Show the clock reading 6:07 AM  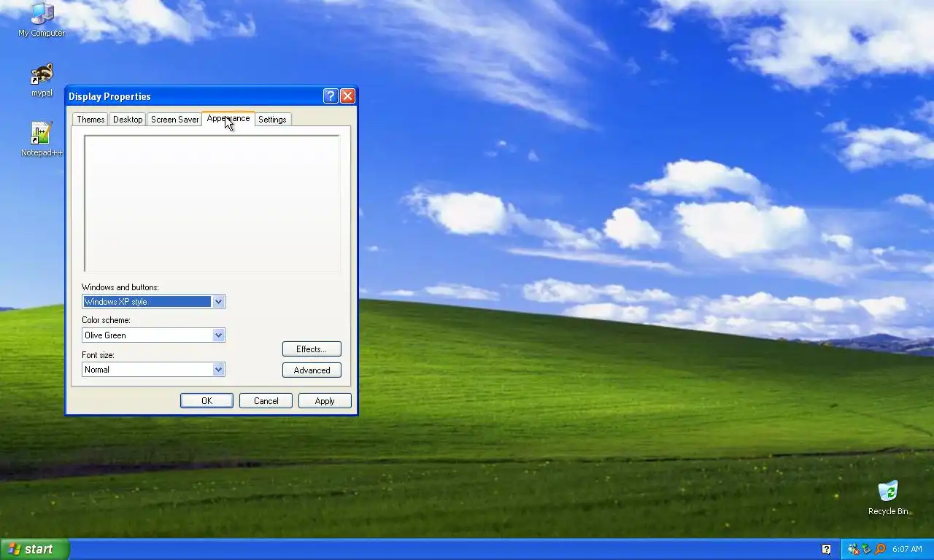click(x=907, y=549)
